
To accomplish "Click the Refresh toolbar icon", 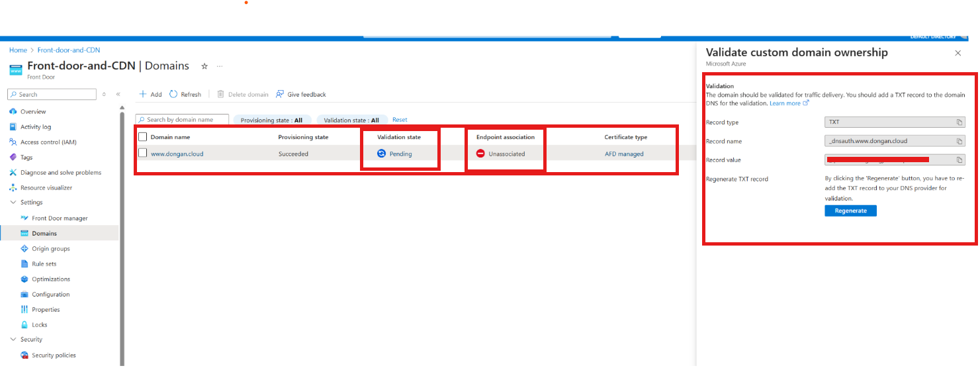I will [x=173, y=94].
